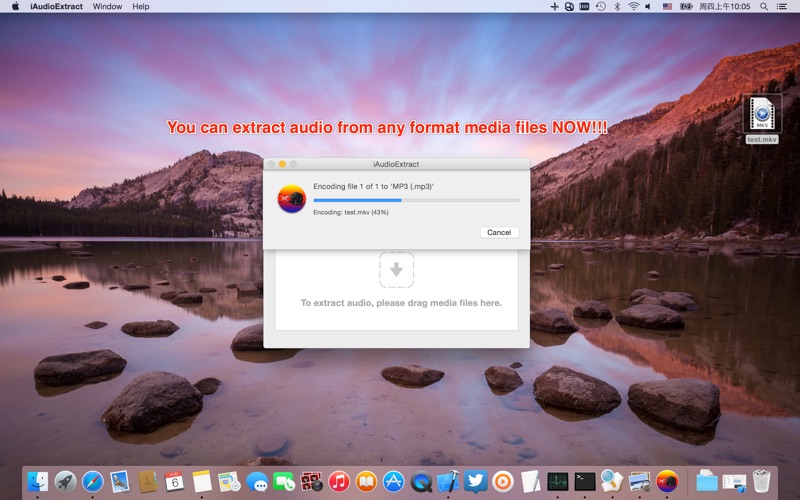The width and height of the screenshot is (800, 500).
Task: Click the keyboard-like menu bar icon
Action: click(584, 6)
